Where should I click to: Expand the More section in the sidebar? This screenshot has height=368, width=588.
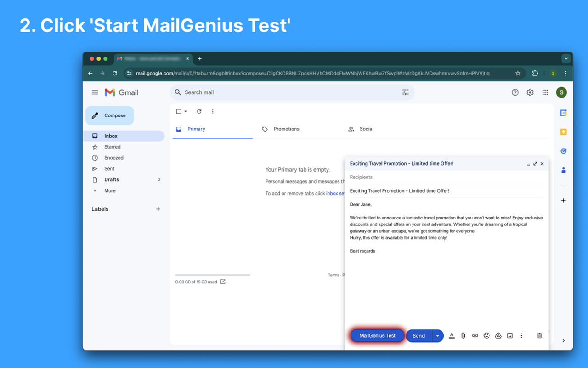[x=109, y=190]
